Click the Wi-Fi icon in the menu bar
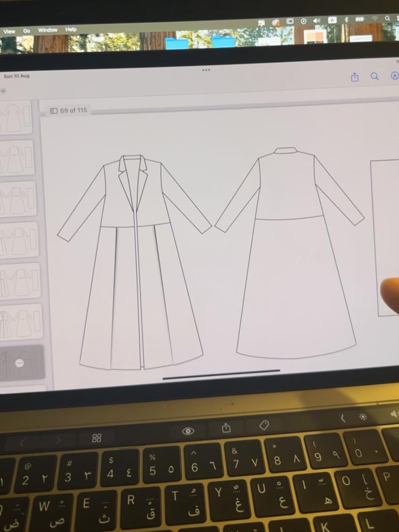Image resolution: width=399 pixels, height=532 pixels. pyautogui.click(x=375, y=19)
